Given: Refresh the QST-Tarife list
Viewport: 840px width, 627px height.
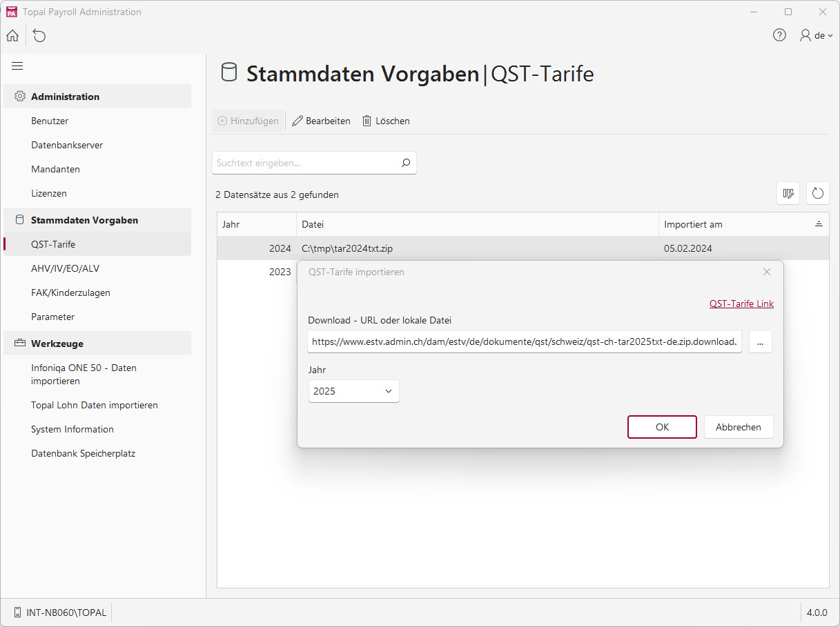Looking at the screenshot, I should [818, 193].
